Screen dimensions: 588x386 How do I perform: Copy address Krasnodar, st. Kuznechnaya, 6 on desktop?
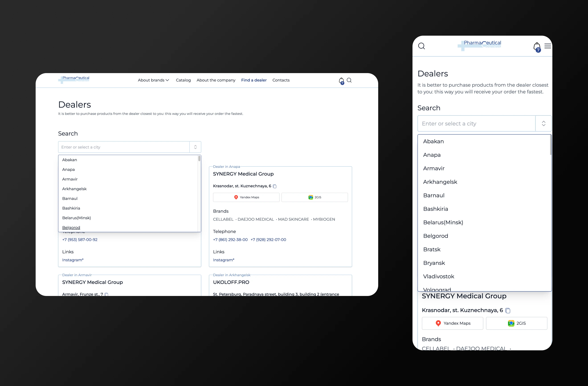coord(274,186)
